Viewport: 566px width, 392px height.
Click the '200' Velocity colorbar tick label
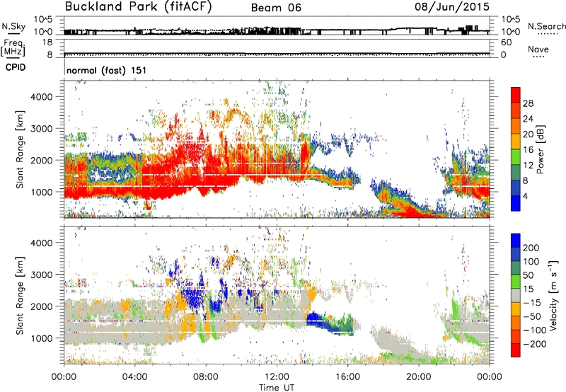(x=531, y=248)
